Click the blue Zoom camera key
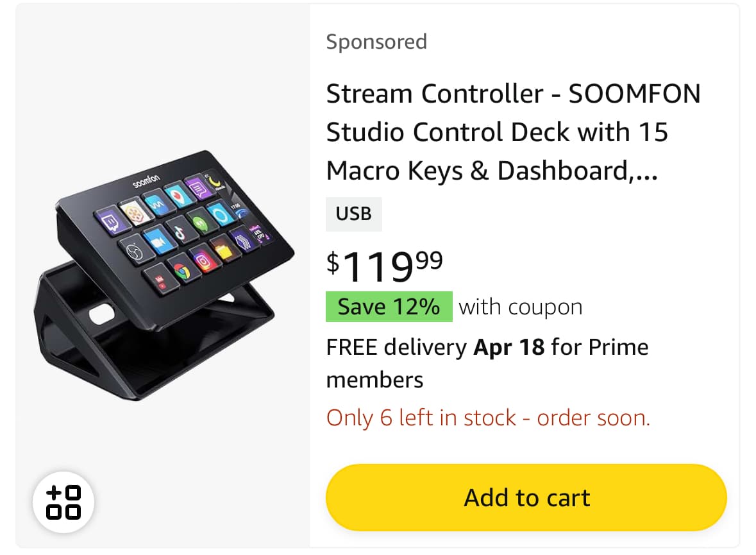 click(158, 240)
